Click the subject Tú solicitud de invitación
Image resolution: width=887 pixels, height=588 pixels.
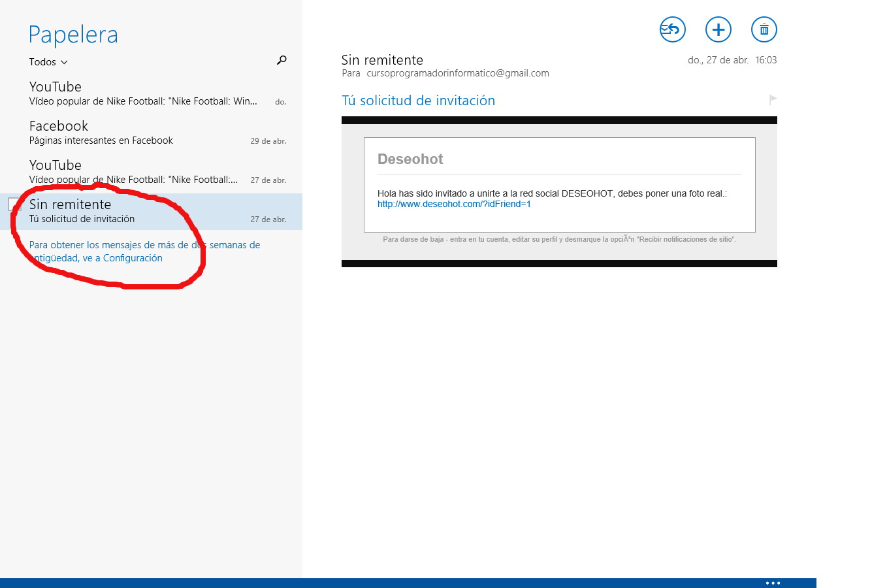[x=418, y=101]
